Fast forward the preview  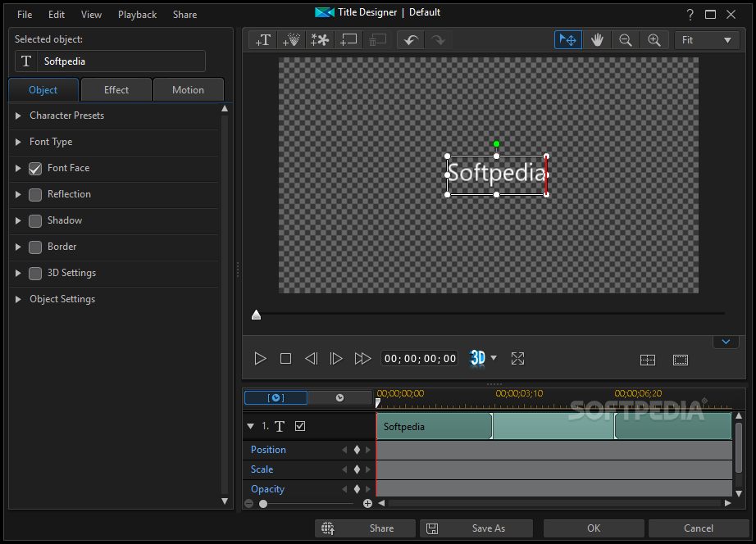[362, 359]
